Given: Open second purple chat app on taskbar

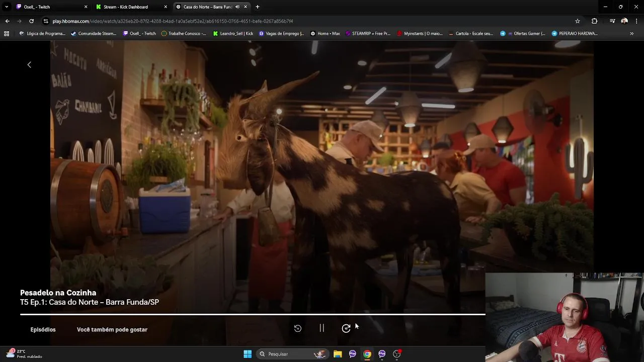Looking at the screenshot, I should coord(382,354).
